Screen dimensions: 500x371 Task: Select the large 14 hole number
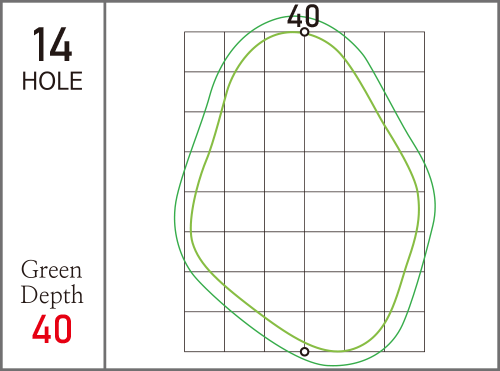52,45
